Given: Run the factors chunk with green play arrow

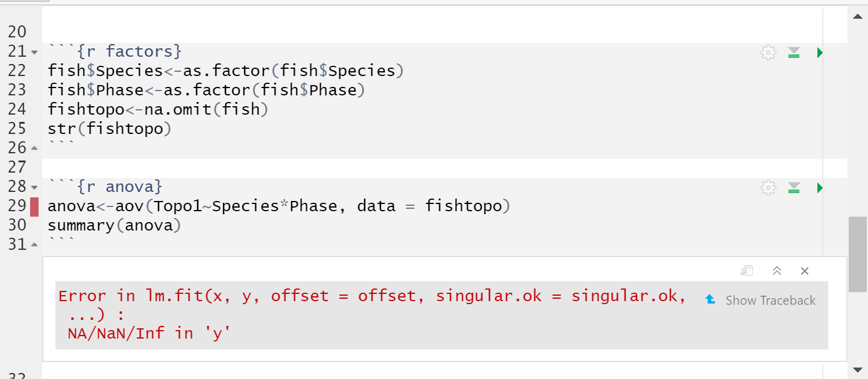Looking at the screenshot, I should [819, 53].
